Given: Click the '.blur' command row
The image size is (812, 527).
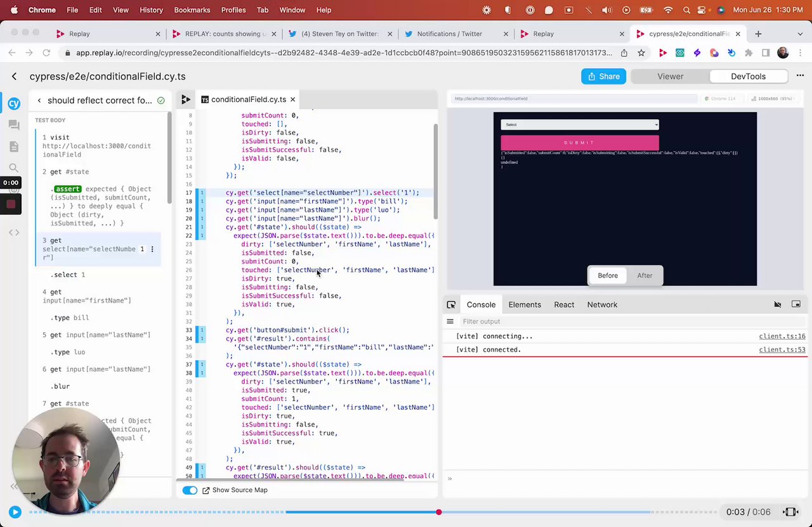Looking at the screenshot, I should coord(100,386).
